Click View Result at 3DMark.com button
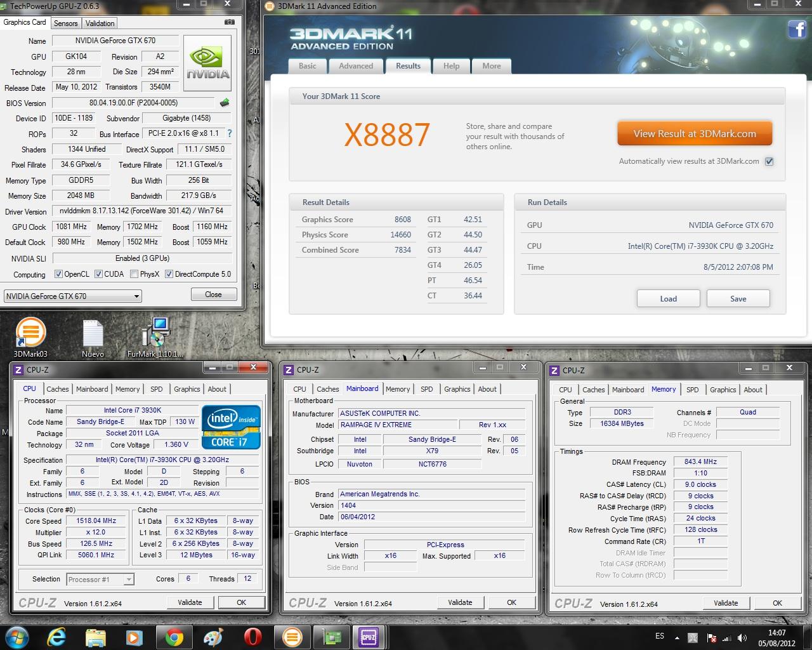 point(695,134)
